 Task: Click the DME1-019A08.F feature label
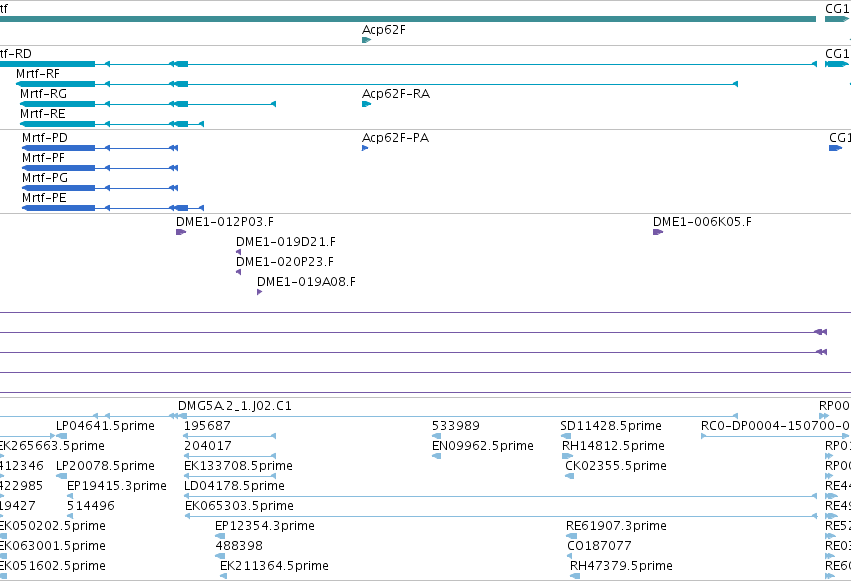click(x=306, y=282)
